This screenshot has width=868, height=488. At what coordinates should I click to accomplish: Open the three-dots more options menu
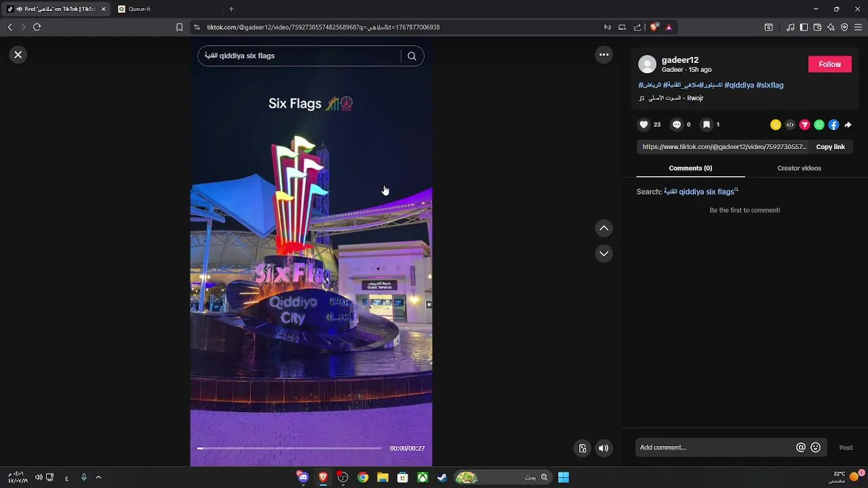pyautogui.click(x=604, y=55)
